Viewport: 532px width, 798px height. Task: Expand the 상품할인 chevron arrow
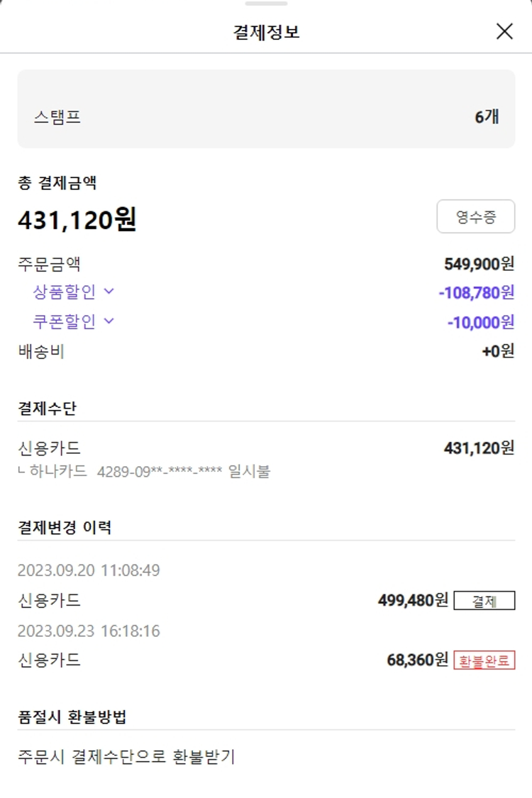[x=109, y=291]
